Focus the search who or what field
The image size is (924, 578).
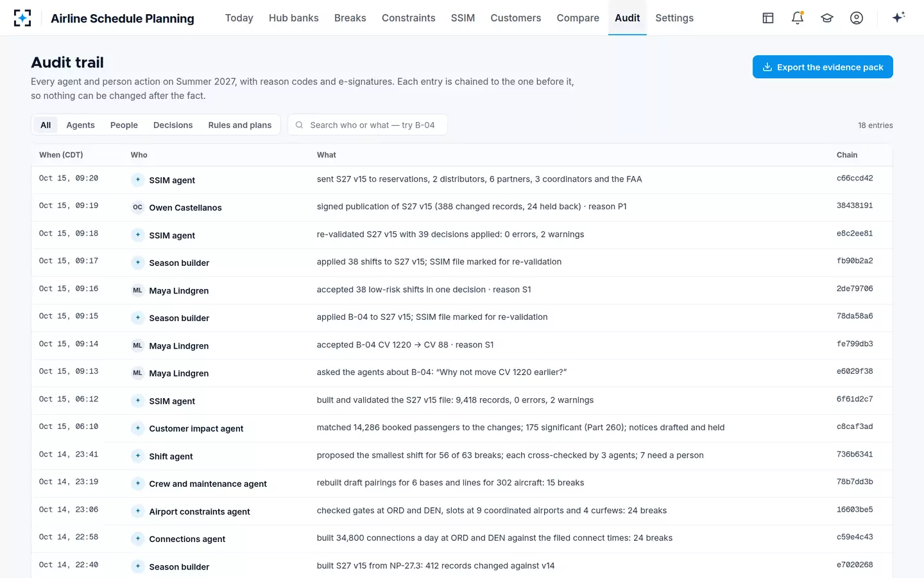[x=368, y=125]
